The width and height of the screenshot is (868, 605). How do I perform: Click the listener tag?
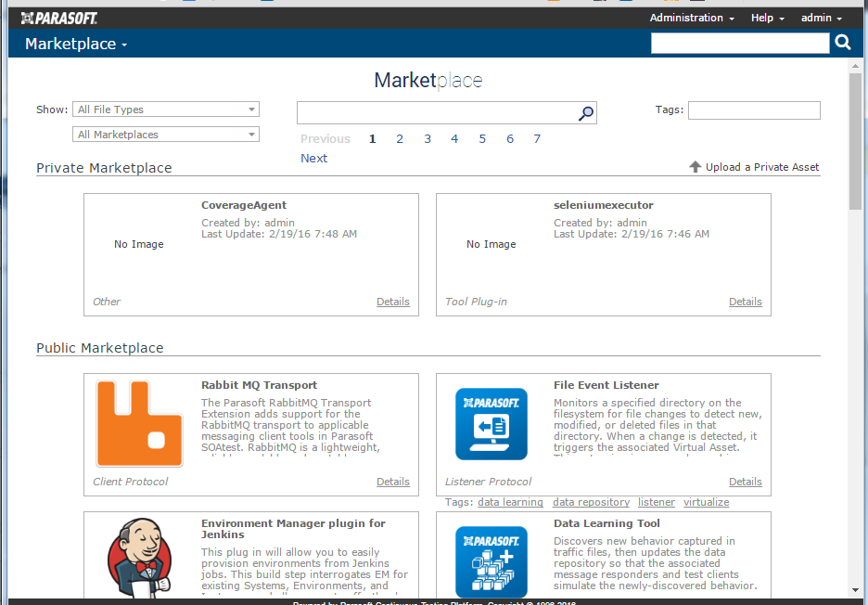click(657, 502)
